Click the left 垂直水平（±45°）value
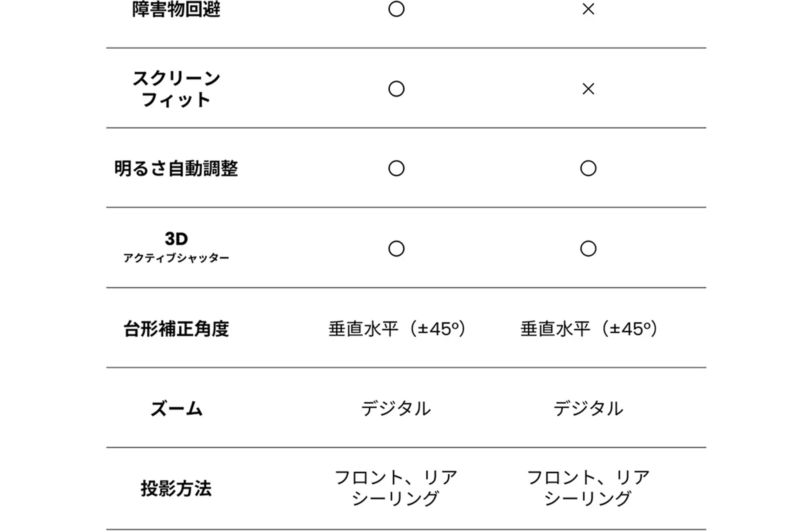Screen dimensions: 812x531 pyautogui.click(x=397, y=329)
